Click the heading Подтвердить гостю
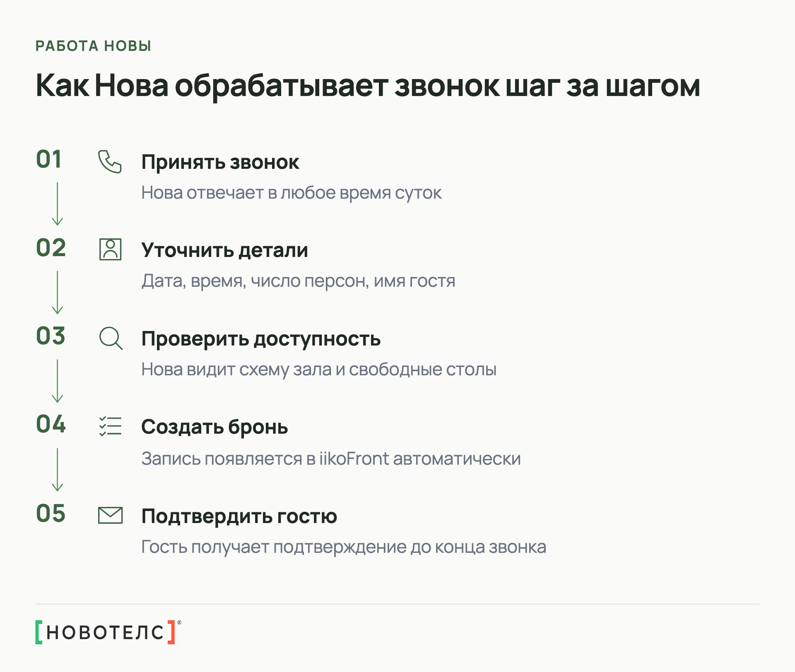The width and height of the screenshot is (795, 672). 239,516
